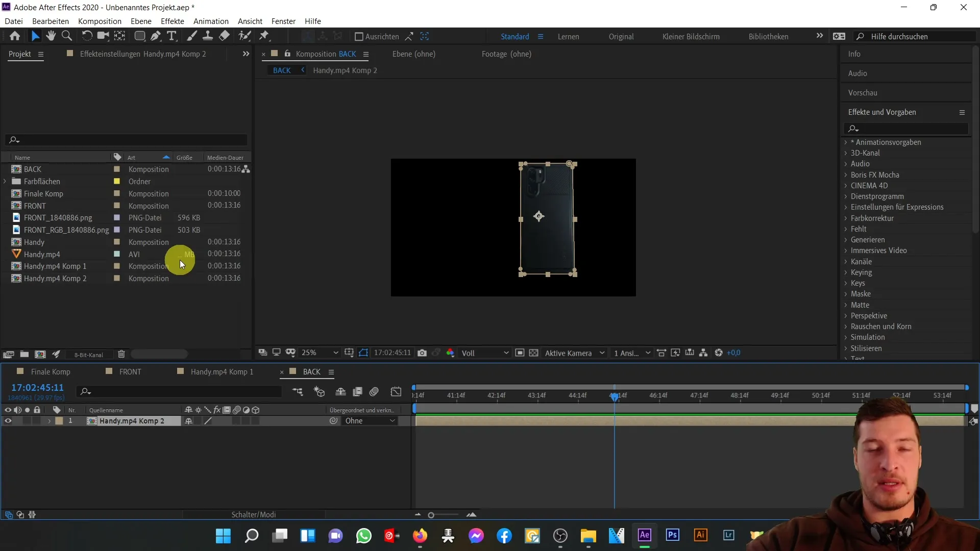Image resolution: width=980 pixels, height=551 pixels.
Task: Toggle video preview on BACK composition tab
Action: click(294, 371)
